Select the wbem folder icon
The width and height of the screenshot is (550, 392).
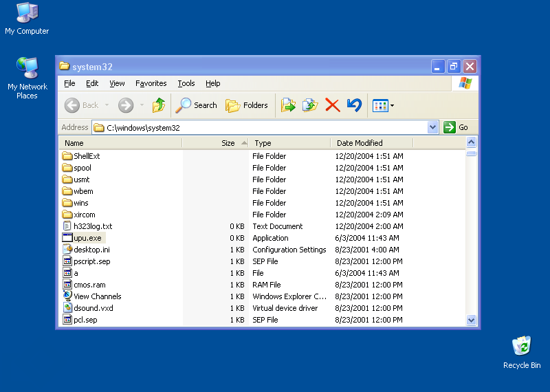[67, 191]
